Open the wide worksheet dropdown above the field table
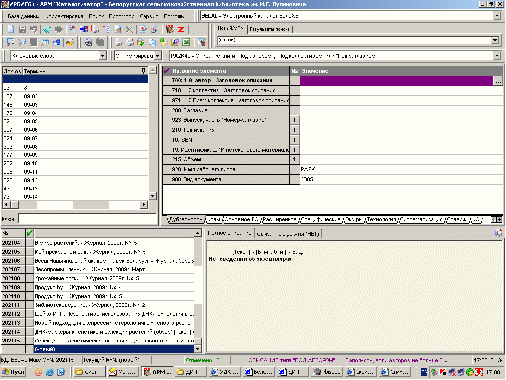Image resolution: width=506 pixels, height=380 pixels. pos(497,56)
